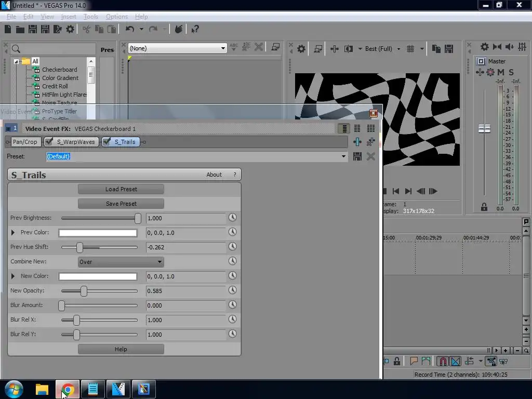Open the Edit menu
This screenshot has width=532, height=399.
point(28,17)
